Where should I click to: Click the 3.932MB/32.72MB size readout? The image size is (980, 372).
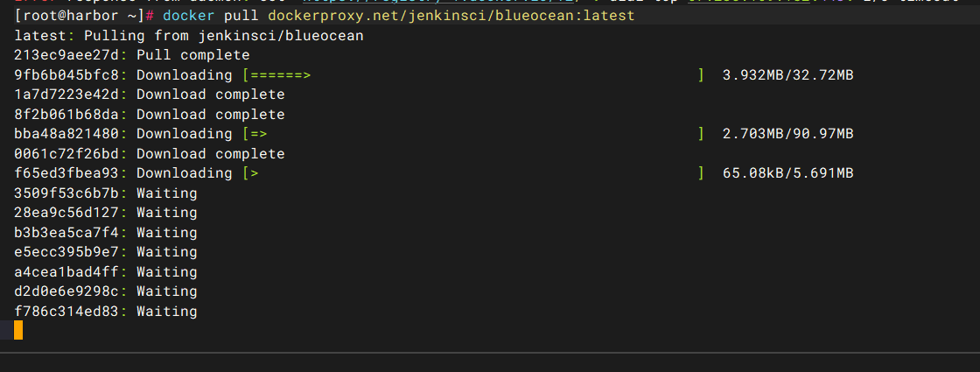click(788, 75)
